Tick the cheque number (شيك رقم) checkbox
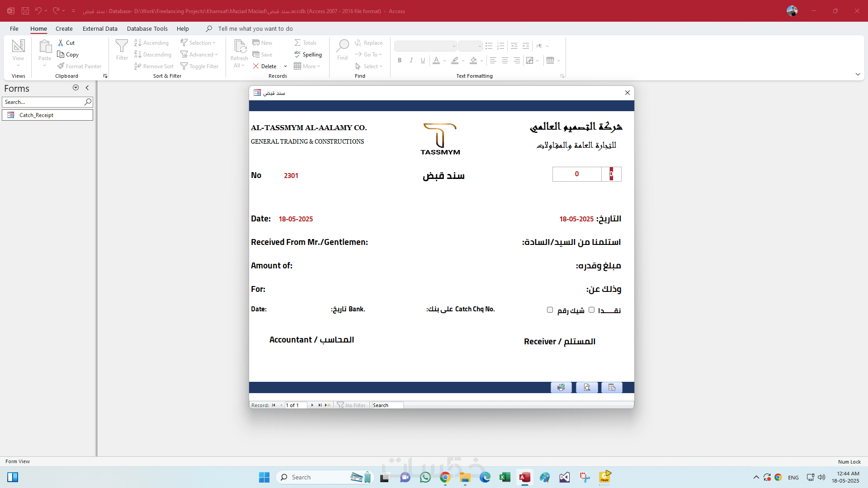 tap(550, 310)
